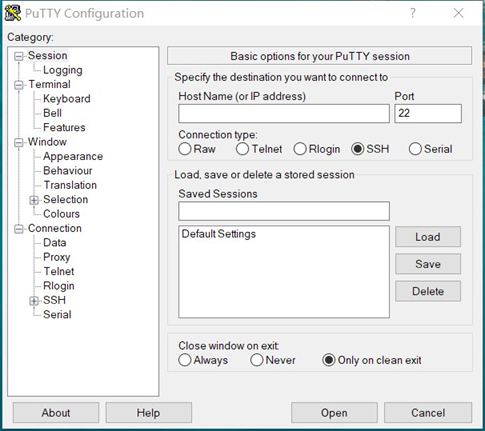Expand the SSH tree node in Category
Image resolution: width=485 pixels, height=431 pixels.
[34, 301]
